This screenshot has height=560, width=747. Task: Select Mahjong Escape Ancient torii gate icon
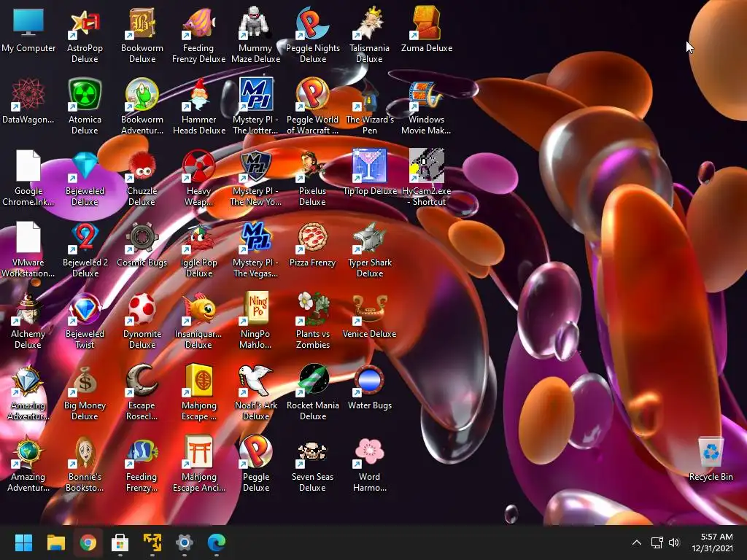click(x=198, y=451)
